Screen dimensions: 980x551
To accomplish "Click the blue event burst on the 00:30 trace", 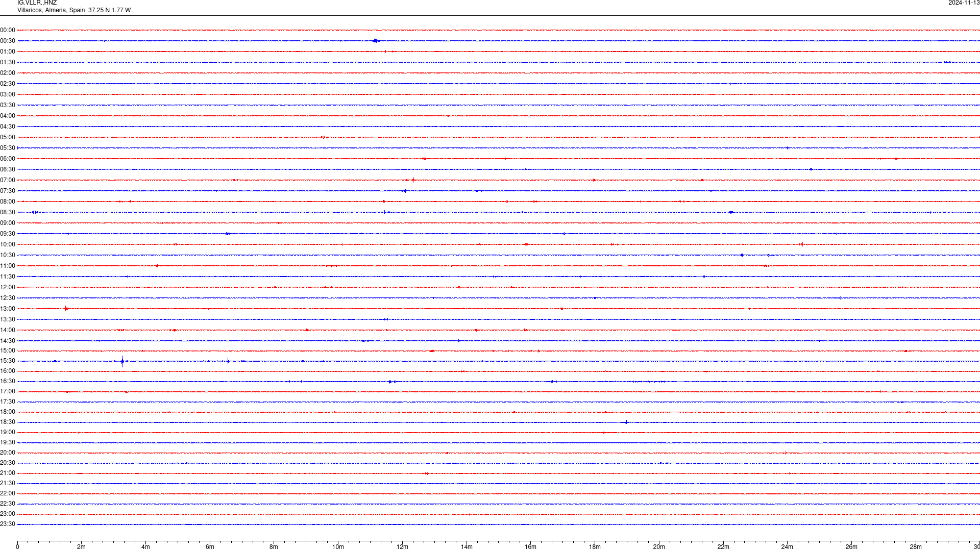I will [x=376, y=41].
